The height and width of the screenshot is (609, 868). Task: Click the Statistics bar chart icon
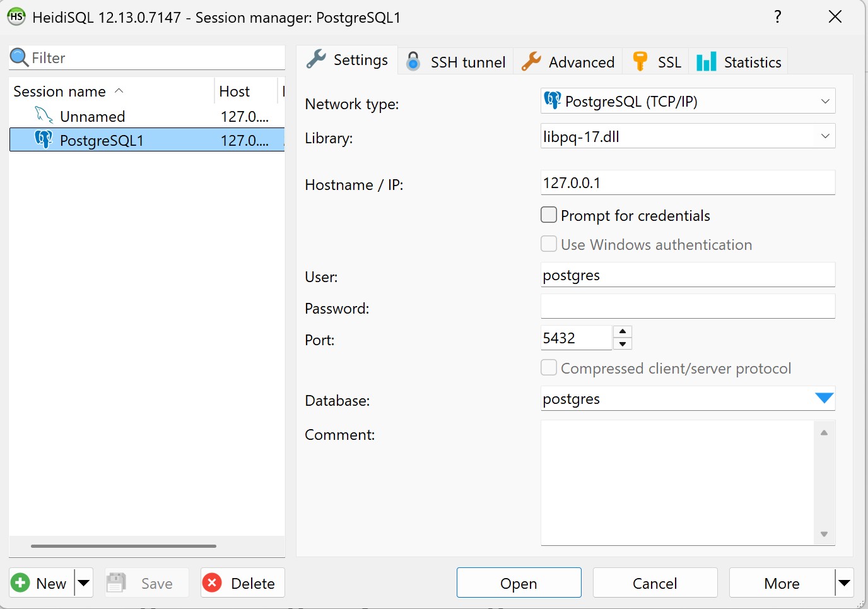(x=706, y=61)
